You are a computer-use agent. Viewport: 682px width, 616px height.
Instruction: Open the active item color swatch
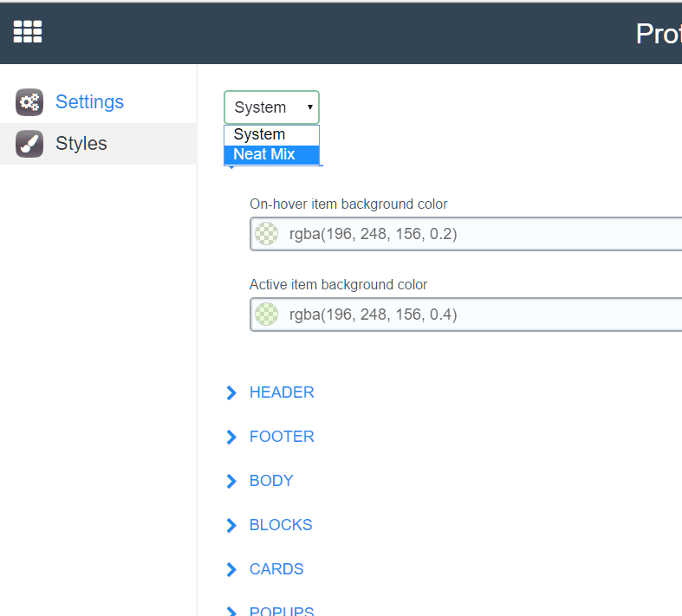[267, 314]
